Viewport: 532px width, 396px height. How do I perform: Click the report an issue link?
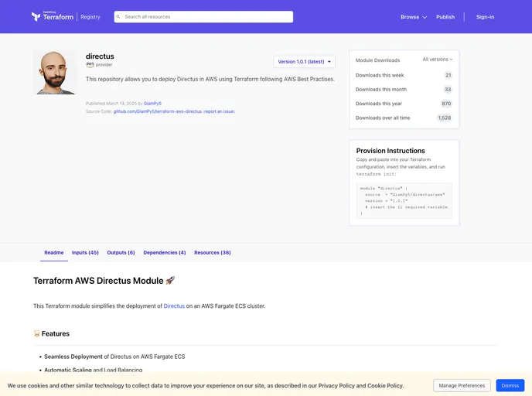[x=219, y=111]
